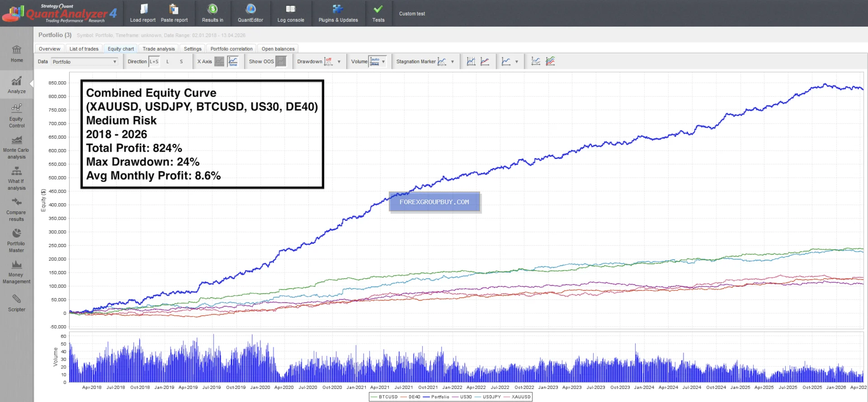
Task: Click the Portfolio (3) title
Action: pos(55,35)
